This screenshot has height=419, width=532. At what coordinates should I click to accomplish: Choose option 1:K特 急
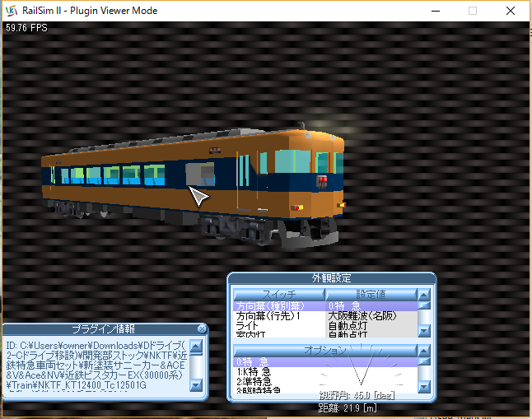click(325, 372)
